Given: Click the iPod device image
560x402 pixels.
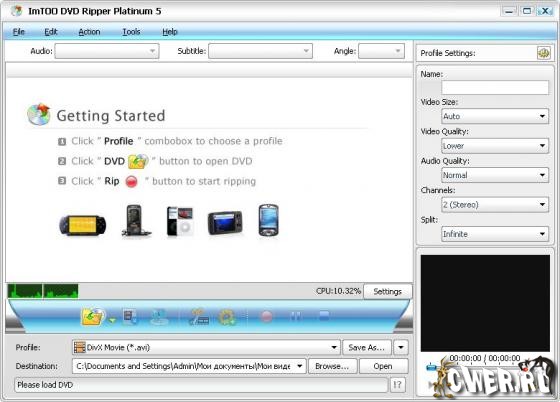Looking at the screenshot, I should tap(180, 221).
